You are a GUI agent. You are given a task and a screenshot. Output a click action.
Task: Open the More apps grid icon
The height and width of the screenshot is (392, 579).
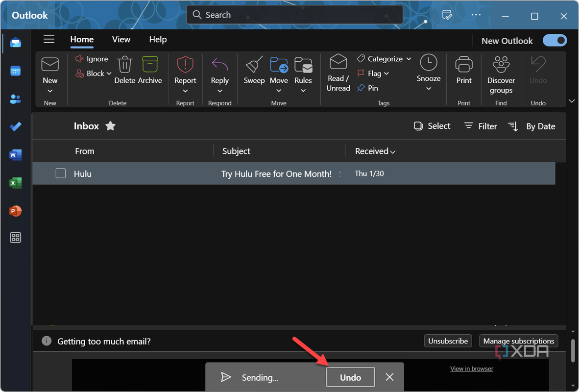(x=16, y=238)
